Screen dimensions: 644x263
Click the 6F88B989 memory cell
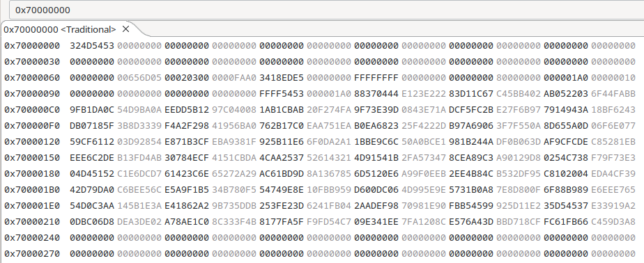(566, 189)
